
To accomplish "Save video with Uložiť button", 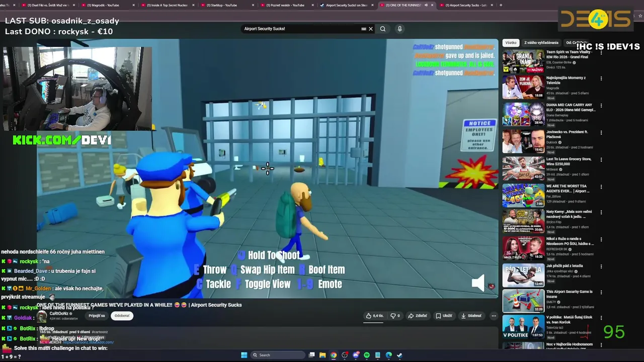I will [x=444, y=316].
